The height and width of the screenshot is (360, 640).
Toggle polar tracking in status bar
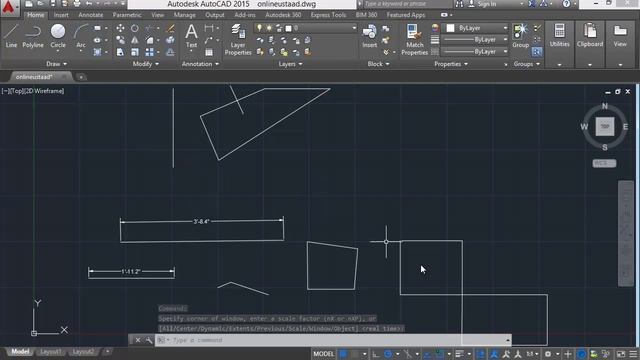coord(388,354)
